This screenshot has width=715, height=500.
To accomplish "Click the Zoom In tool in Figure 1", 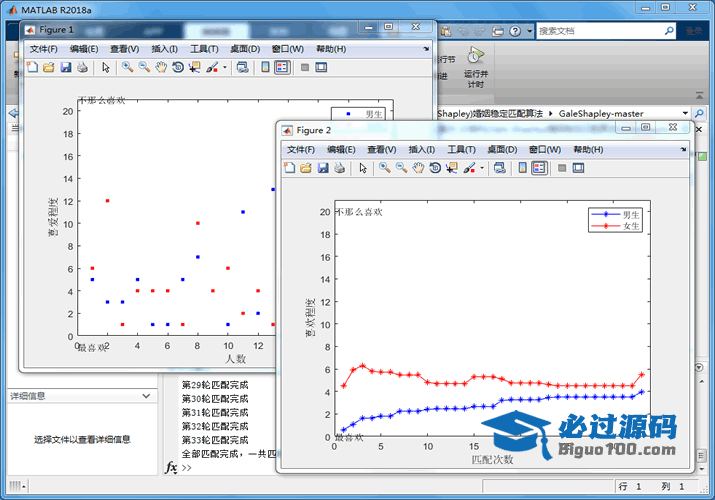I will (127, 68).
